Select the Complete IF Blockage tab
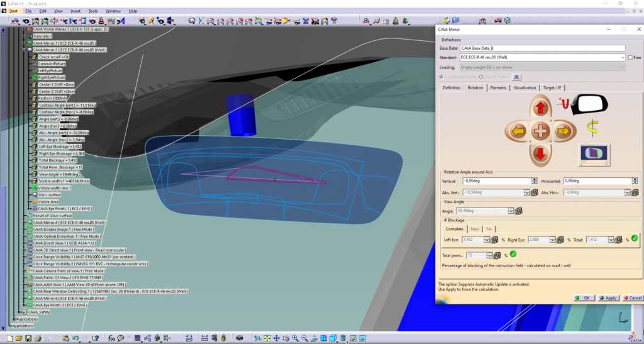The width and height of the screenshot is (644, 344). (454, 229)
